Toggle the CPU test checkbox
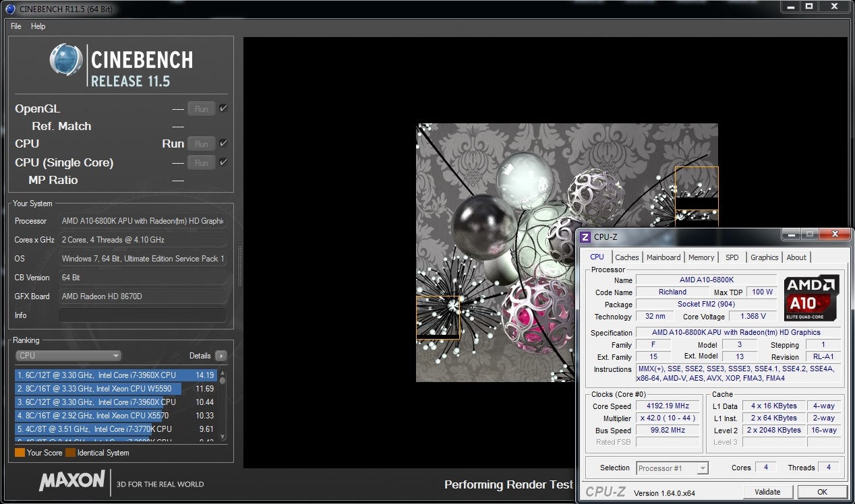 point(223,144)
